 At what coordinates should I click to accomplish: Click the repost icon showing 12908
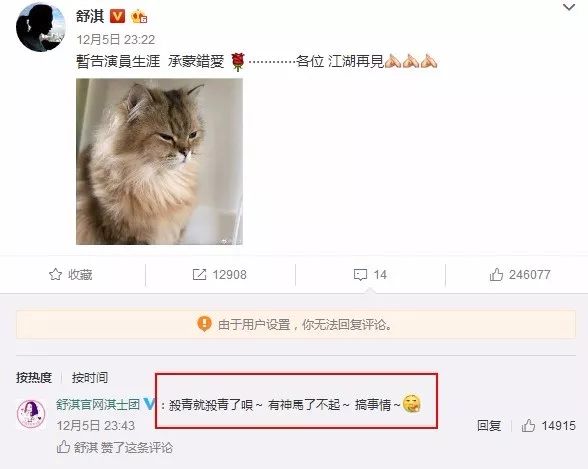tap(199, 274)
